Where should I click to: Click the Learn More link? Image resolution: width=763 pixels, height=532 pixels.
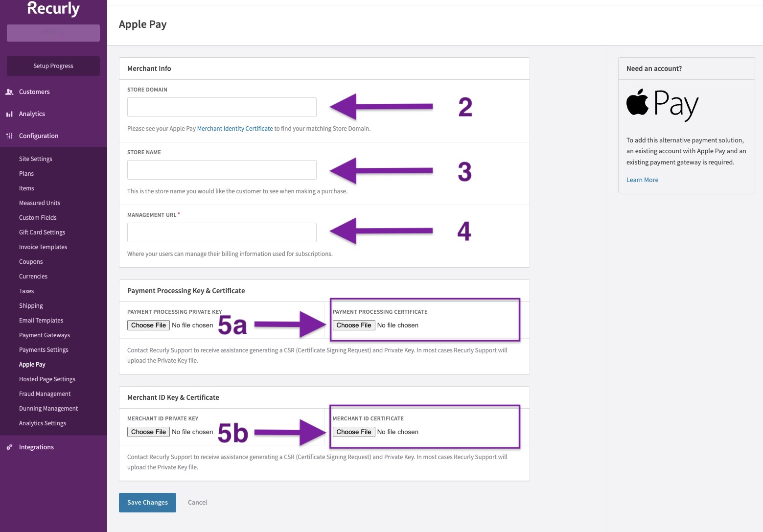tap(642, 180)
